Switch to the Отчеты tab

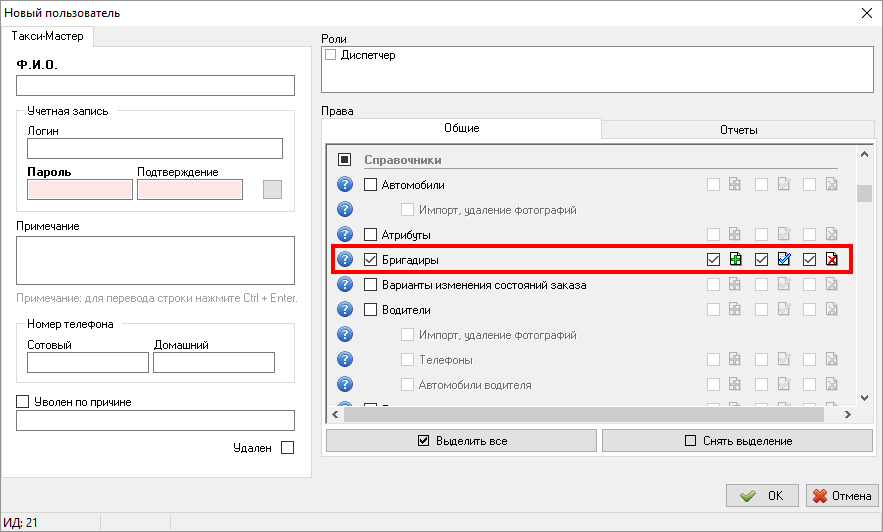(x=738, y=130)
